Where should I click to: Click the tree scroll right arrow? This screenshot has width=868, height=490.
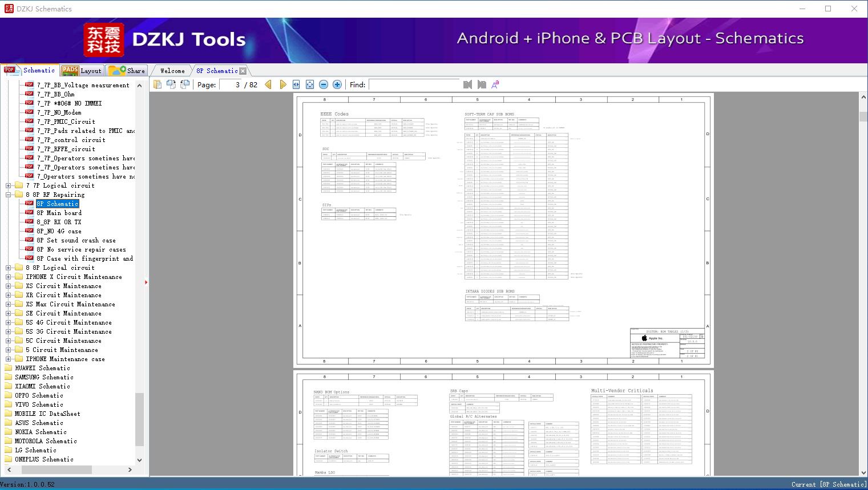130,469
